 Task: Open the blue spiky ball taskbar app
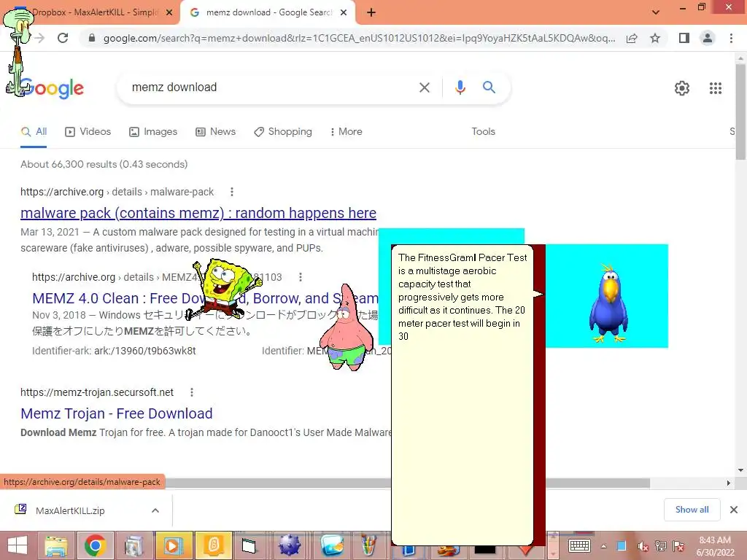tap(290, 545)
